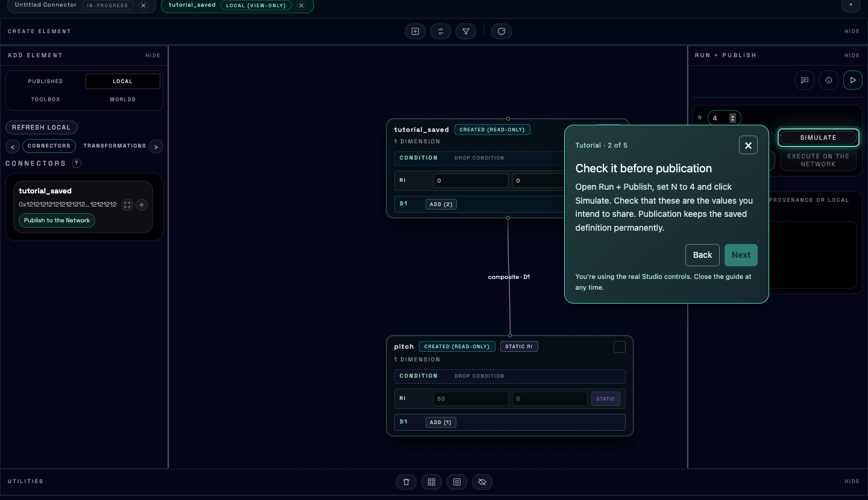
Task: Click the add element plus-square icon
Action: pos(415,31)
